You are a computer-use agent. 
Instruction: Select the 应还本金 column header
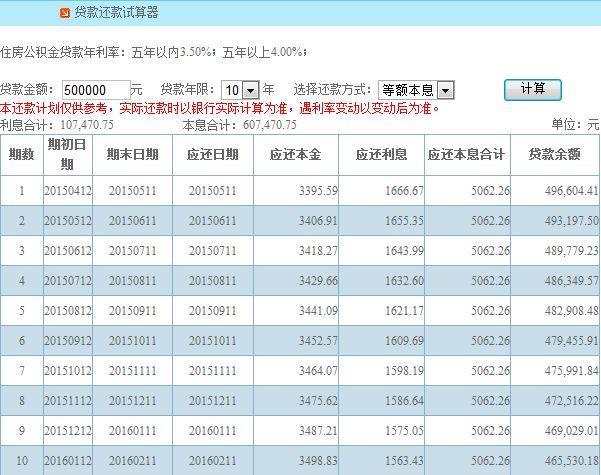[296, 155]
